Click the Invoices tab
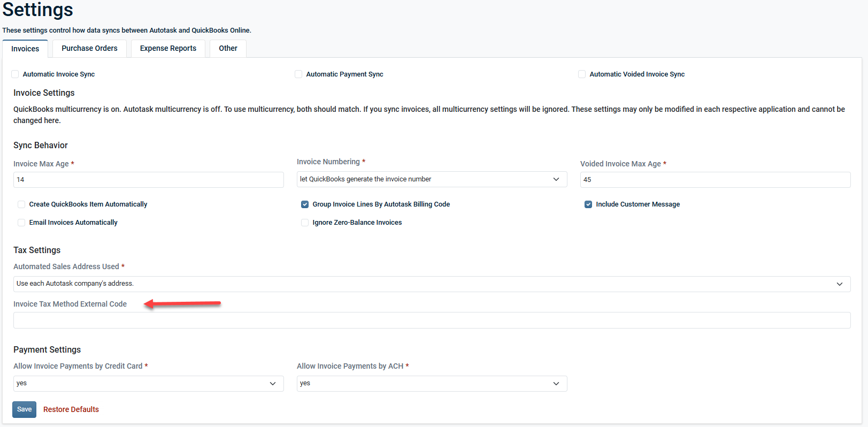This screenshot has width=868, height=427. point(25,49)
